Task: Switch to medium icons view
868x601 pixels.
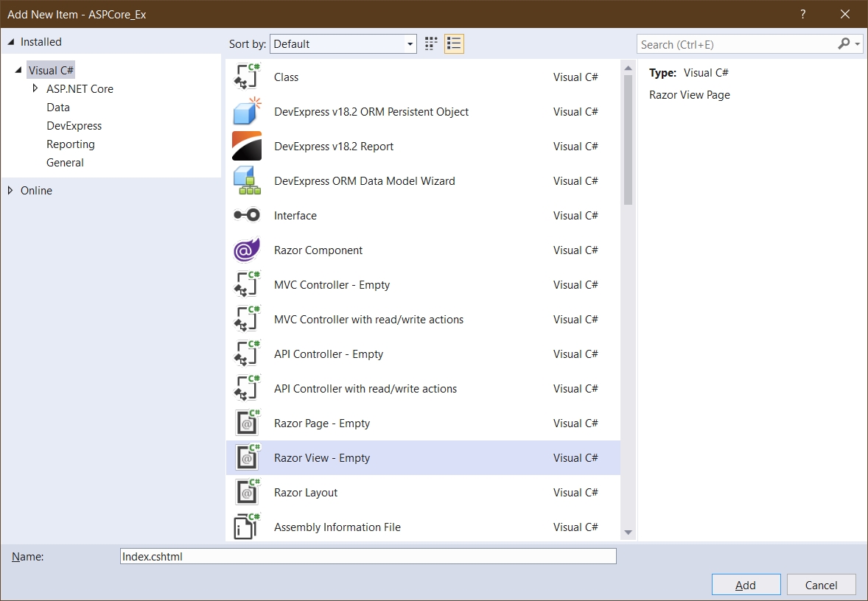Action: click(x=430, y=43)
